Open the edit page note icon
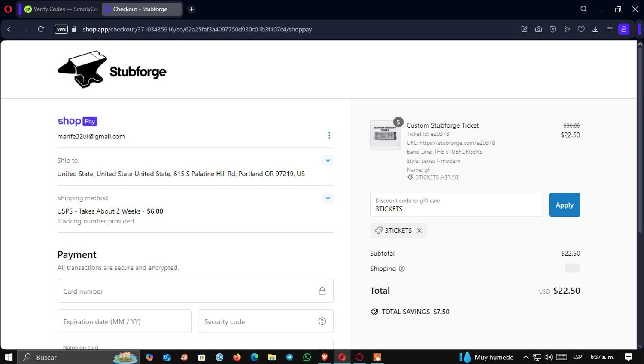The image size is (644, 364). (524, 29)
